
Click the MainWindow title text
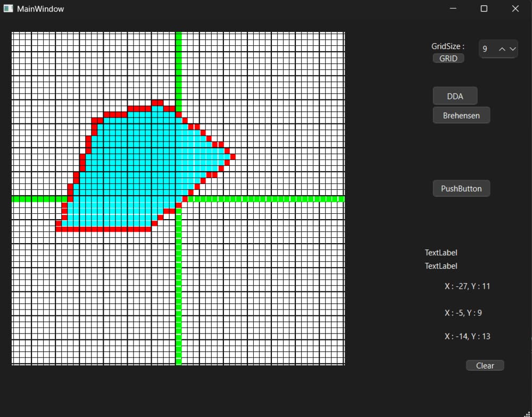(40, 9)
